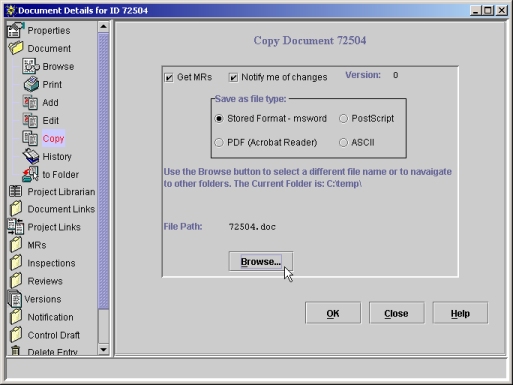Click the Reviews folder icon

pos(16,281)
